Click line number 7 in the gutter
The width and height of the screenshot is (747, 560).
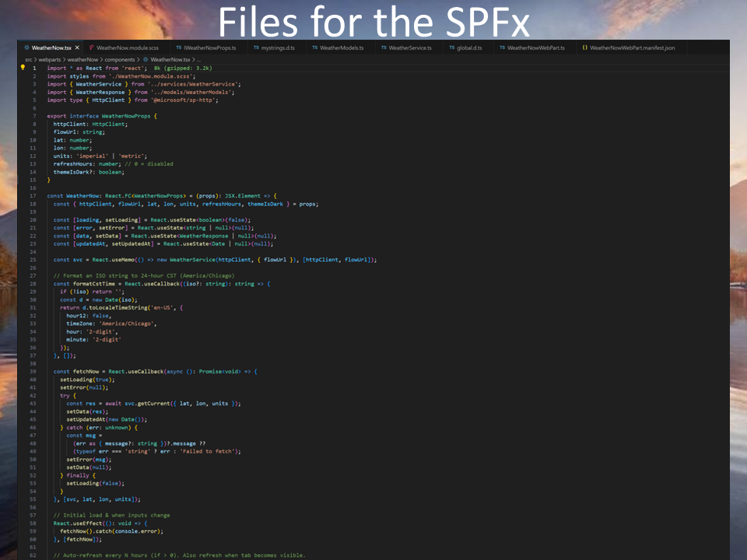tap(34, 116)
